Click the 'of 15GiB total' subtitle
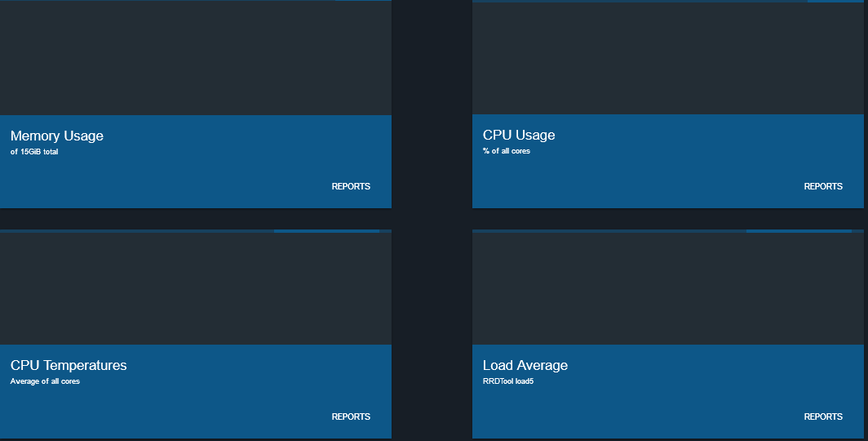This screenshot has width=868, height=441. tap(34, 152)
